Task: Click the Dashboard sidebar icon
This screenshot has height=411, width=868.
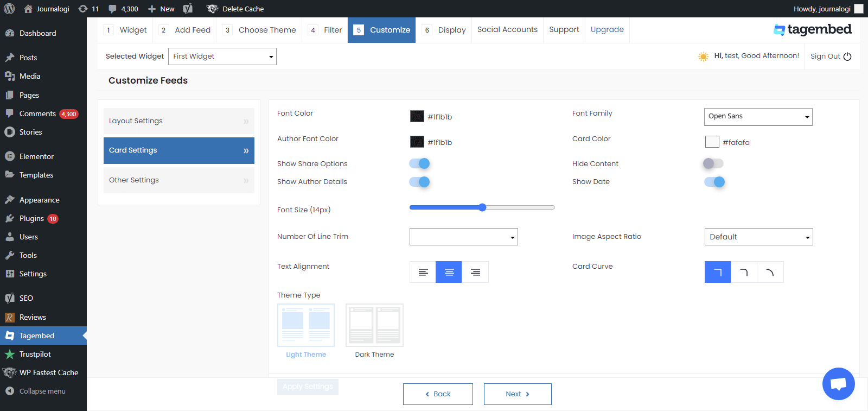Action: (x=10, y=33)
